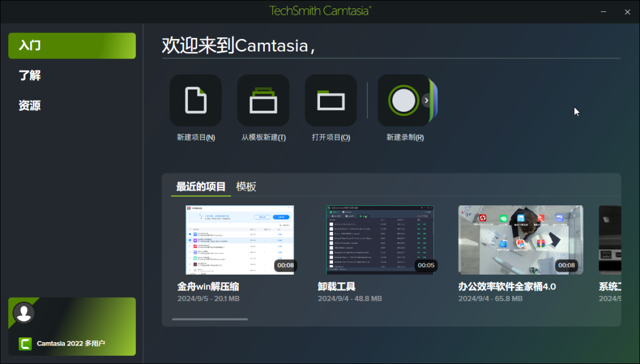Image resolution: width=640 pixels, height=364 pixels.
Task: Select the 入门 sidebar item
Action: click(x=72, y=46)
